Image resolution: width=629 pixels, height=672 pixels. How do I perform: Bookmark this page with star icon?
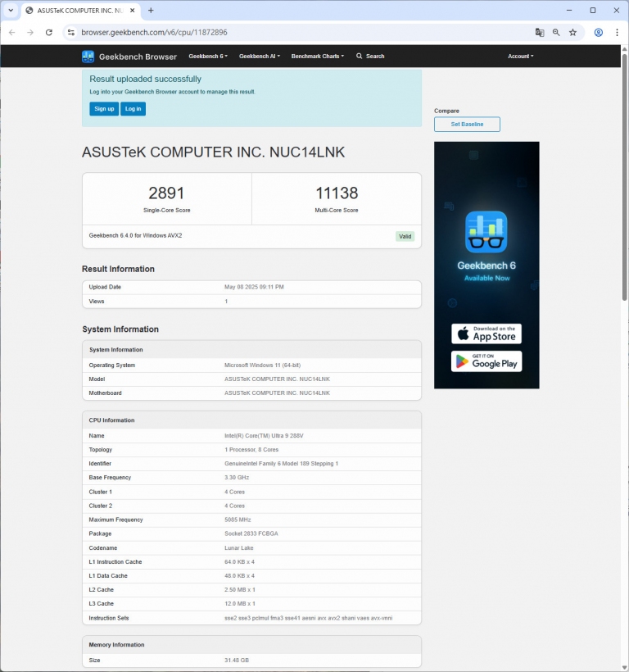pos(573,33)
